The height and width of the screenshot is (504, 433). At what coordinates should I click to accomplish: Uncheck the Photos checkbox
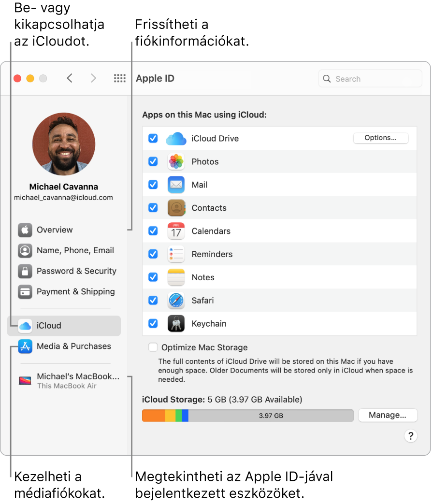[x=153, y=161]
